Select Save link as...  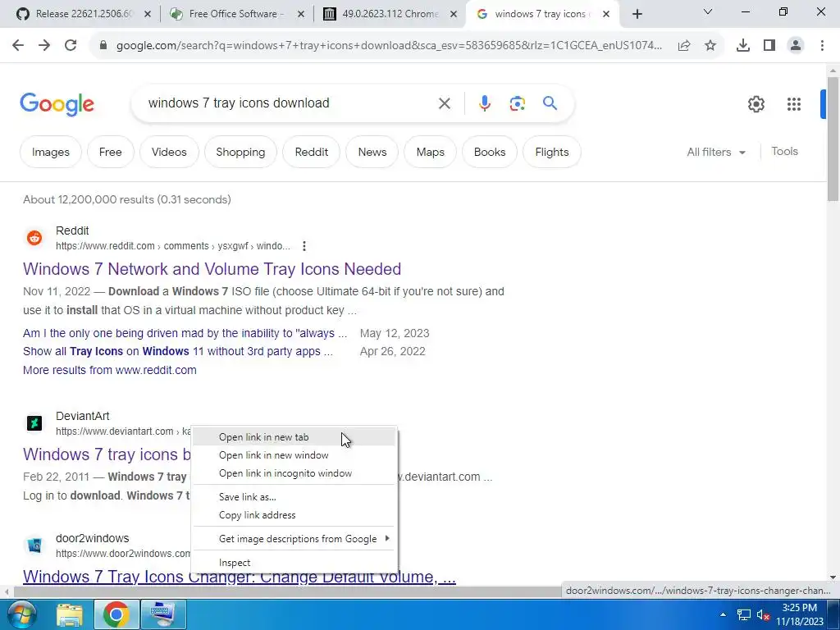(x=294, y=497)
